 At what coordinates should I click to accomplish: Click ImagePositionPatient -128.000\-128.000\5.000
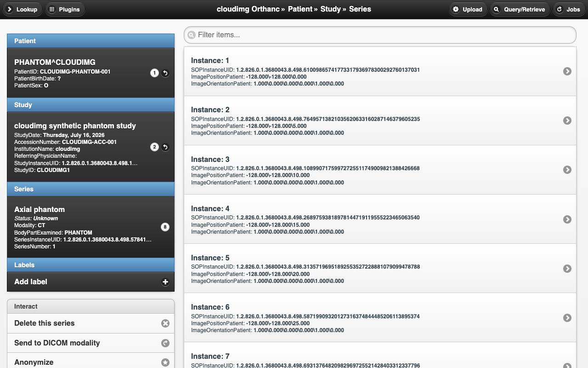click(249, 126)
